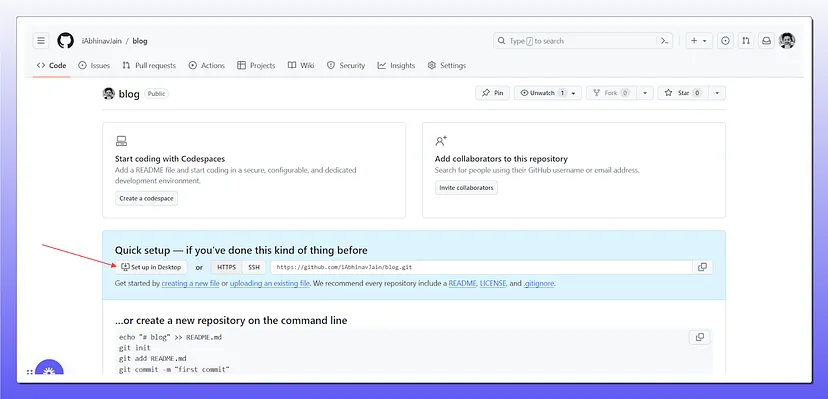Viewport: 828px width, 399px height.
Task: Open the LICENSE recommendation link
Action: pyautogui.click(x=493, y=283)
